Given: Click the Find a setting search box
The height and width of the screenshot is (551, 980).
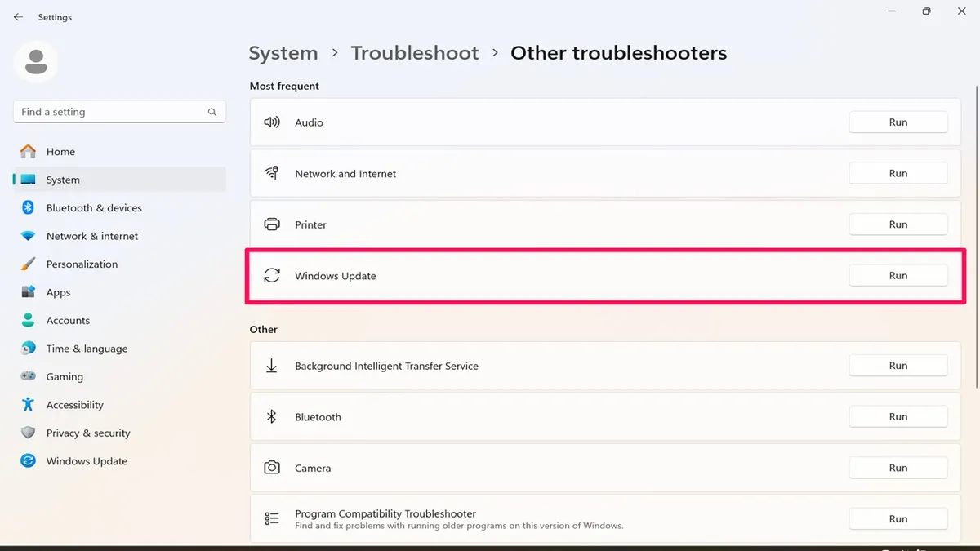Looking at the screenshot, I should [x=120, y=112].
